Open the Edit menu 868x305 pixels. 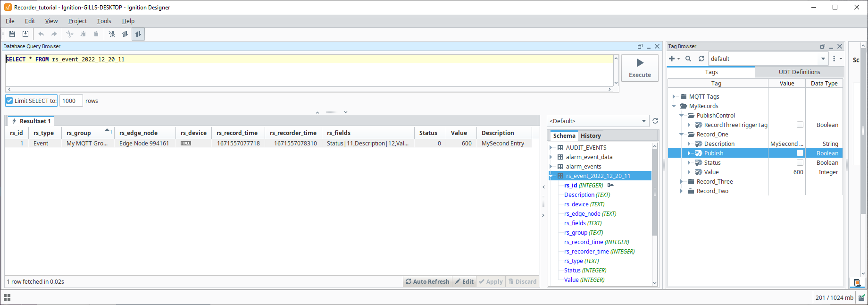tap(30, 21)
